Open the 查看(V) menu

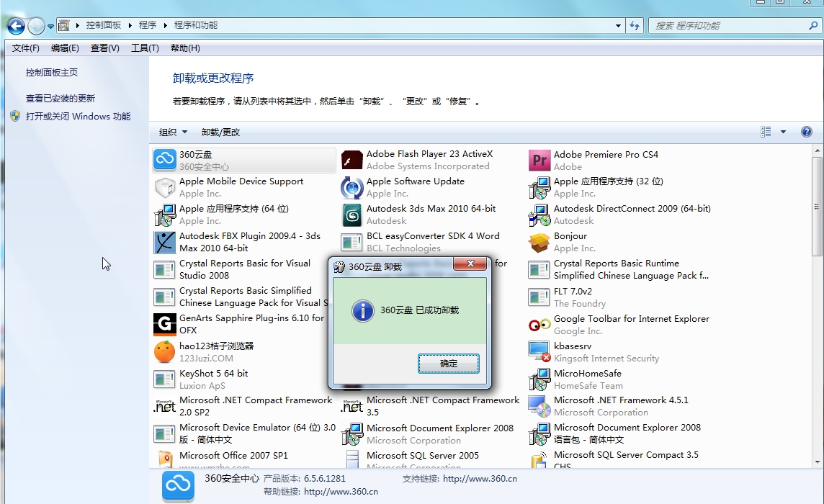click(104, 48)
